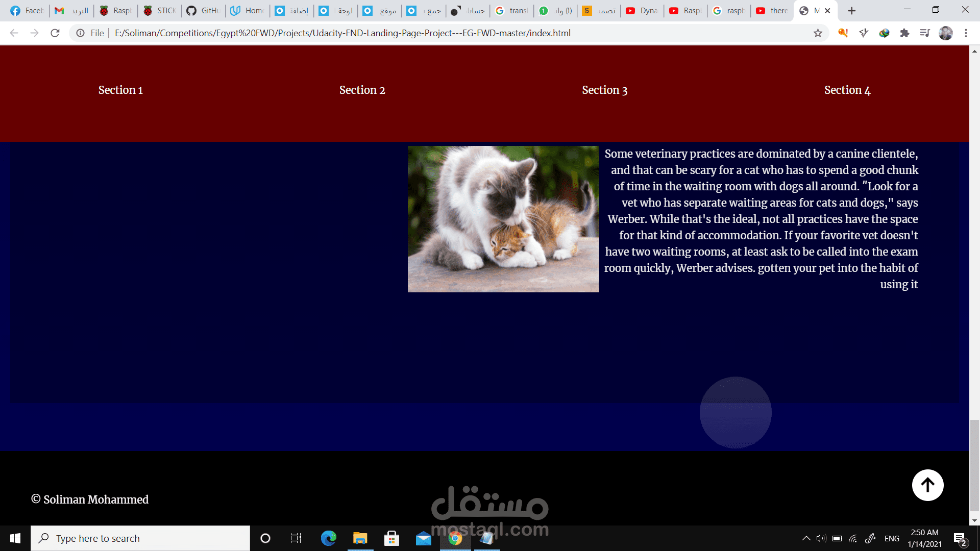
Task: Switch to the GitHub tab
Action: tap(203, 11)
